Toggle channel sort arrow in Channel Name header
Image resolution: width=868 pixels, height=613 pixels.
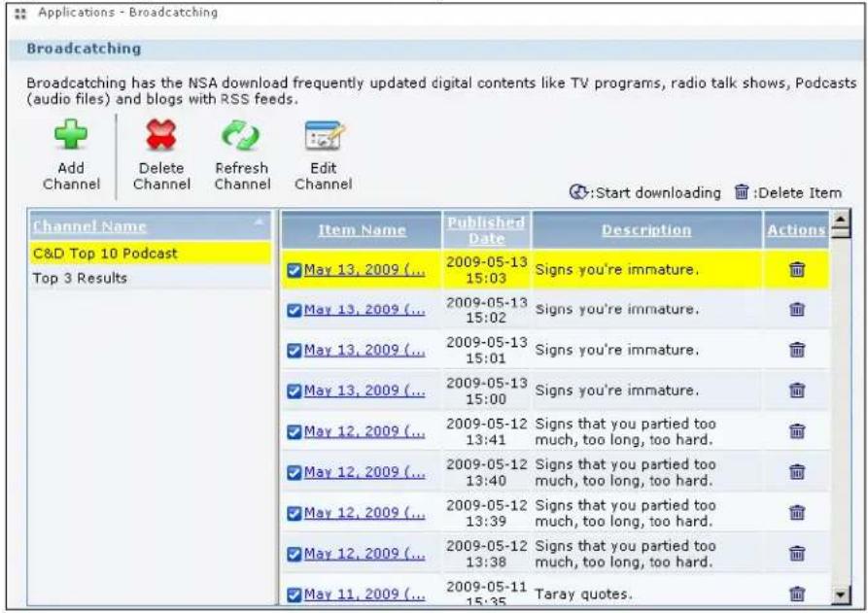259,221
